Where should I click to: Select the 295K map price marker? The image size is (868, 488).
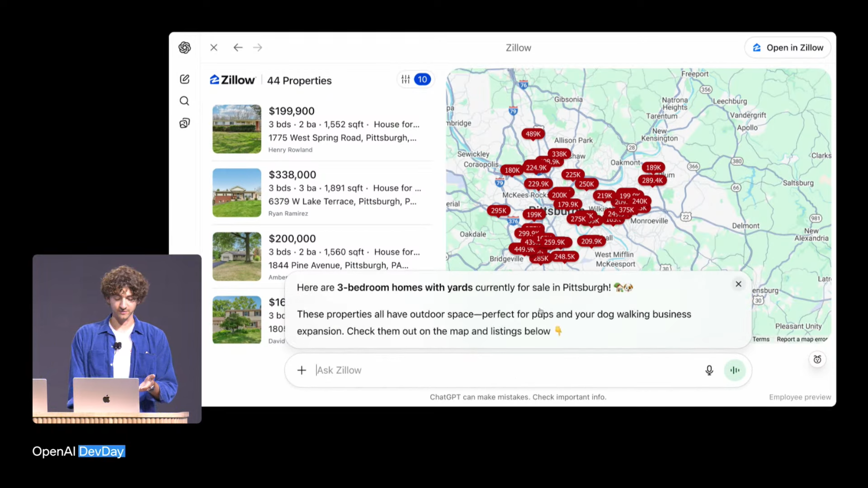pyautogui.click(x=499, y=211)
